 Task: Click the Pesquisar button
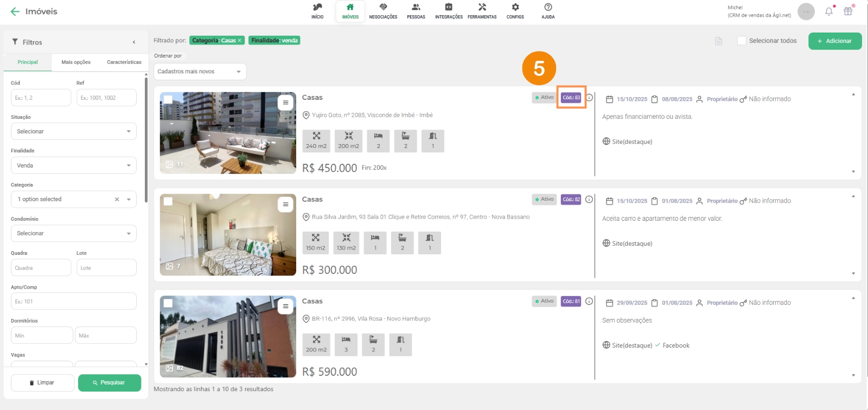click(109, 383)
